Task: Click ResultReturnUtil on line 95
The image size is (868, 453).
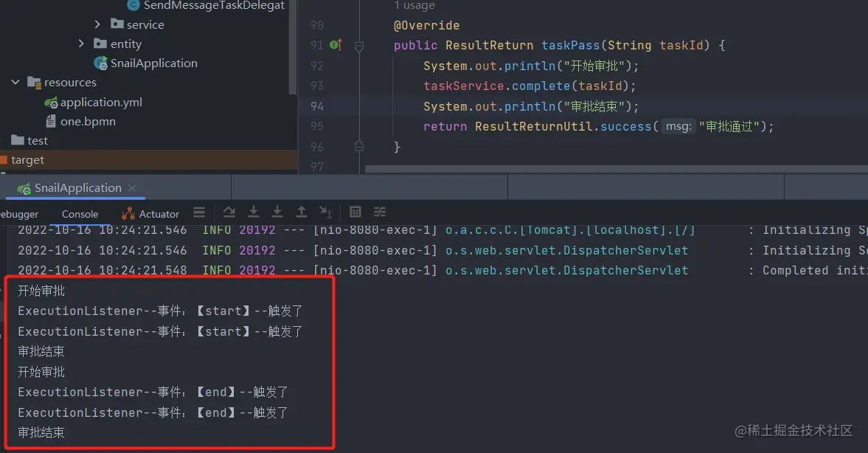Action: (x=534, y=126)
